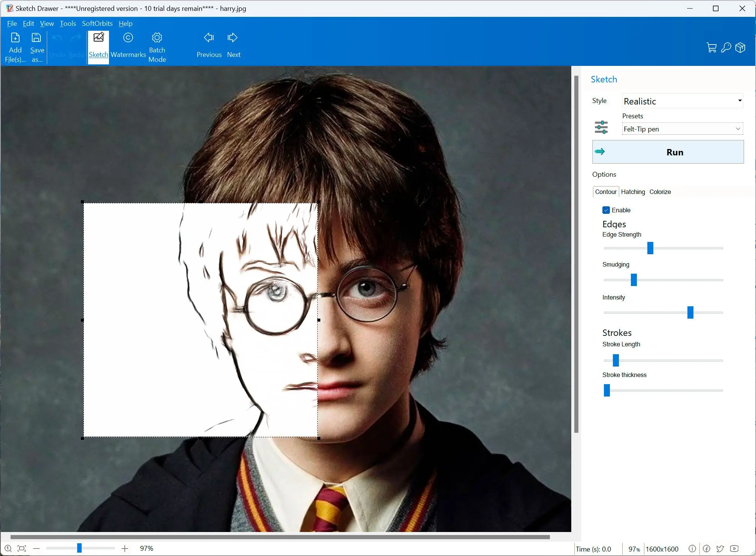Click the Next navigation arrow icon

(x=232, y=37)
